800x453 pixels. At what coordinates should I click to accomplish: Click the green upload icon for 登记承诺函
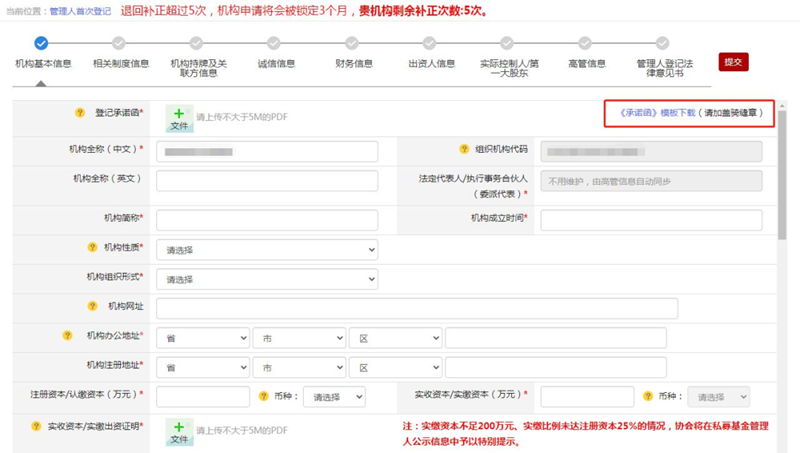pyautogui.click(x=179, y=119)
